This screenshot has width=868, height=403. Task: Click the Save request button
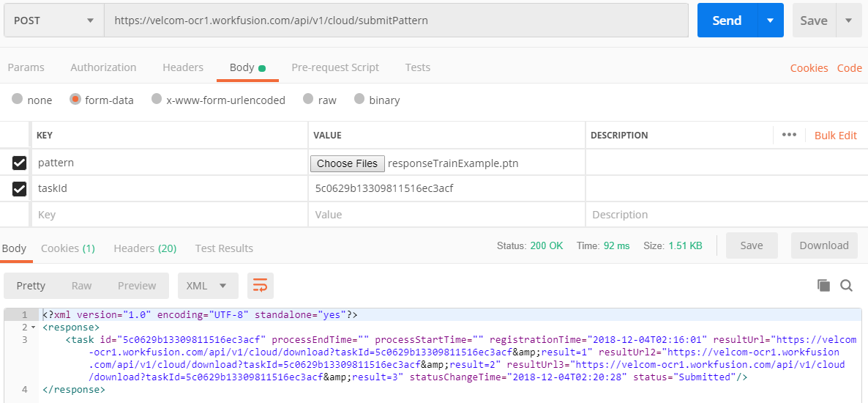[814, 21]
